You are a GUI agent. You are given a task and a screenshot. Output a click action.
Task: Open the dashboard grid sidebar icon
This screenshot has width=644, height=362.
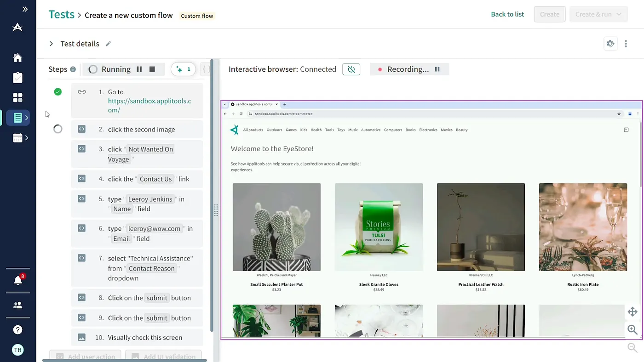17,97
